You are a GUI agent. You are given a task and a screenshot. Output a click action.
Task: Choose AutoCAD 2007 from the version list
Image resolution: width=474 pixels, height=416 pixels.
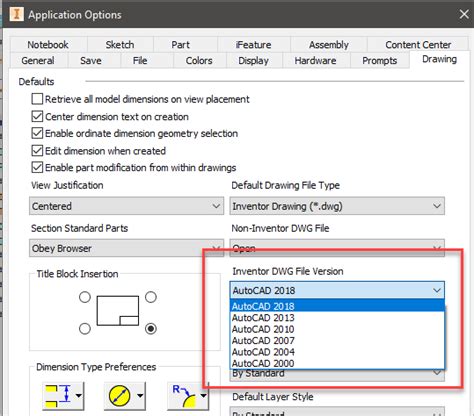coord(337,341)
